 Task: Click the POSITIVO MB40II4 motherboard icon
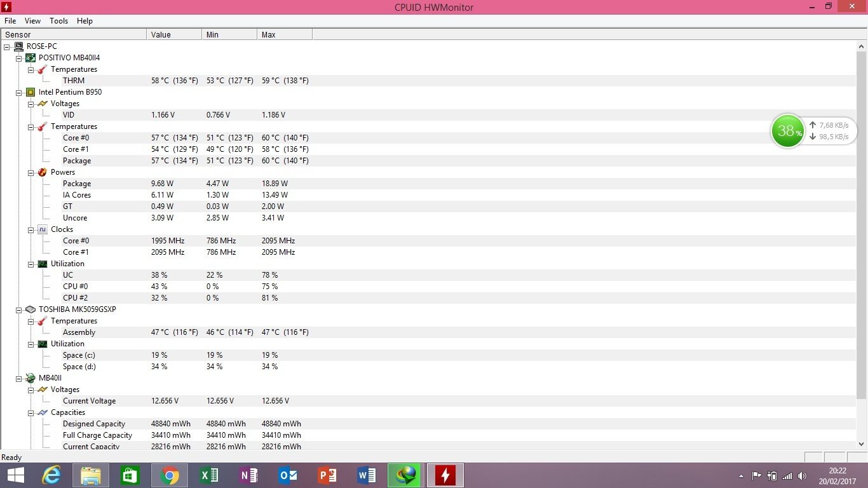tap(30, 58)
